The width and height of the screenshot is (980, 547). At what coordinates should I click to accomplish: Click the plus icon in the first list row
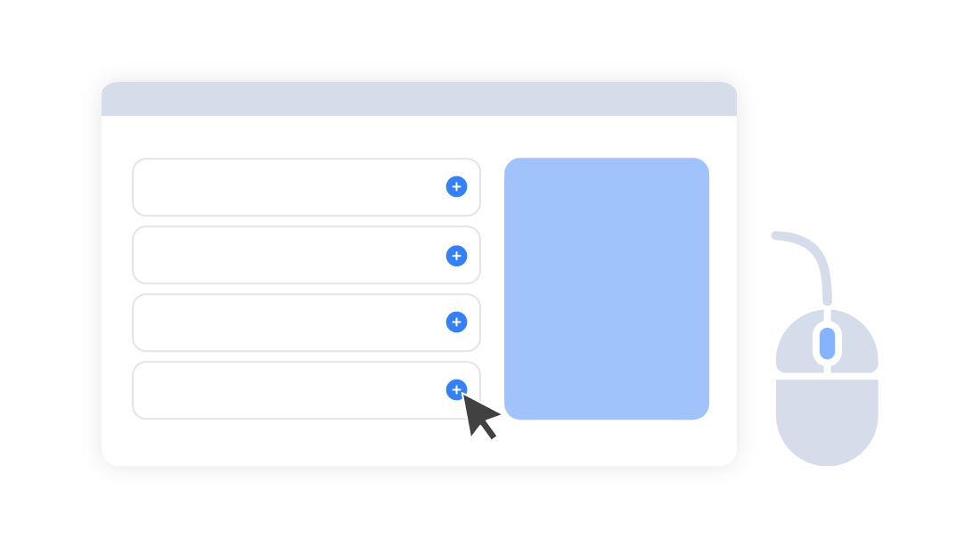tap(456, 186)
